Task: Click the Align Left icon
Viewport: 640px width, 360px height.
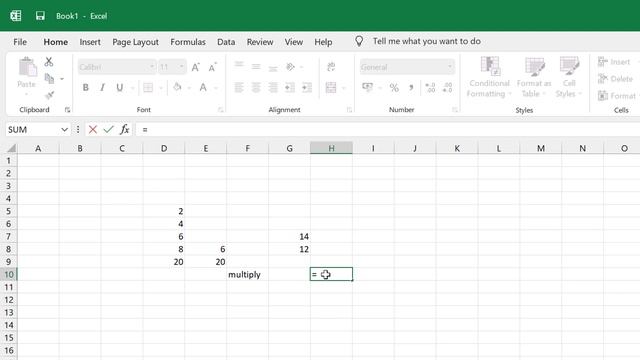Action: (x=239, y=87)
